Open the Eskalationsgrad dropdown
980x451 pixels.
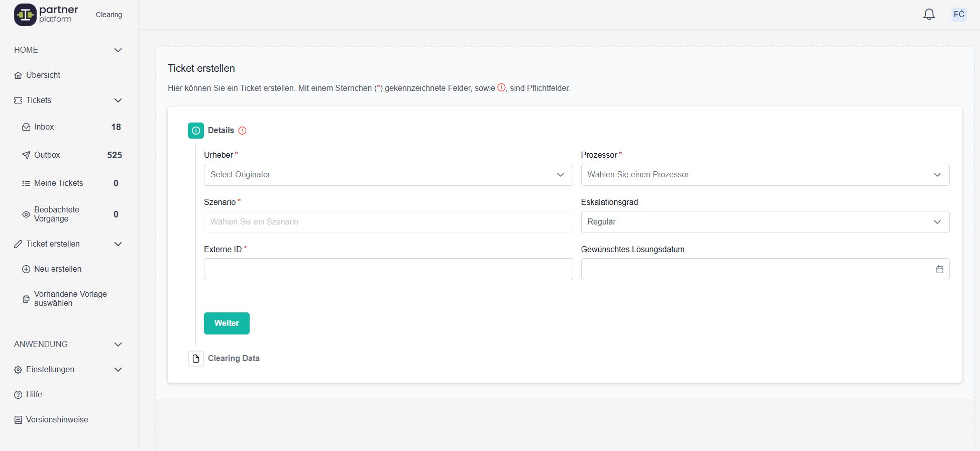tap(765, 222)
